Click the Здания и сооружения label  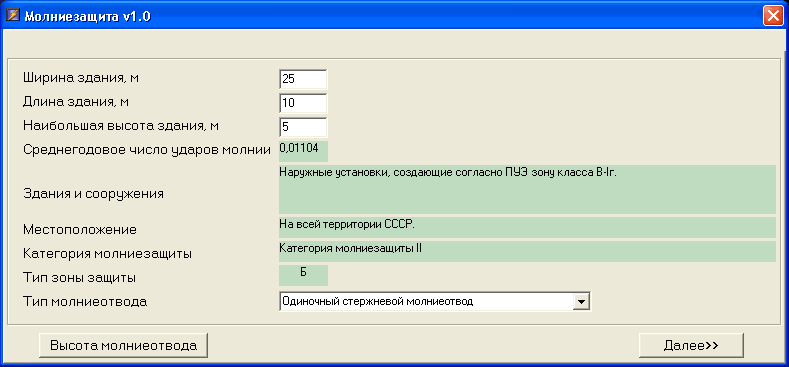click(x=94, y=194)
